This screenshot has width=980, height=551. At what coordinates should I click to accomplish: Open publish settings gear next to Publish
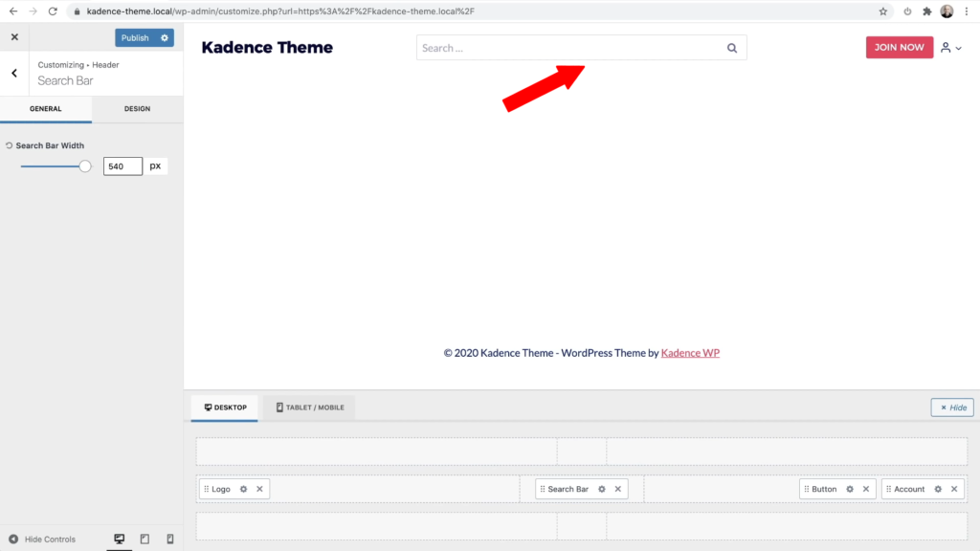click(x=165, y=38)
